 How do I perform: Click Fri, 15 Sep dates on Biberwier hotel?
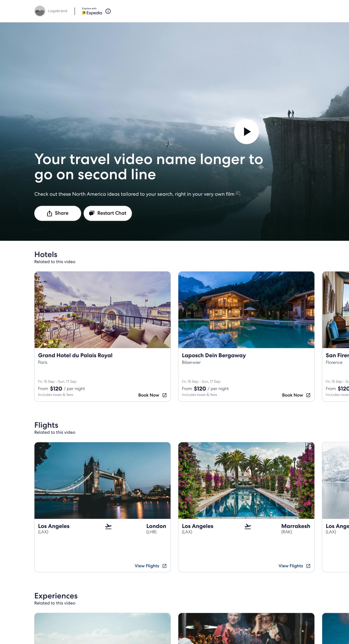(201, 382)
